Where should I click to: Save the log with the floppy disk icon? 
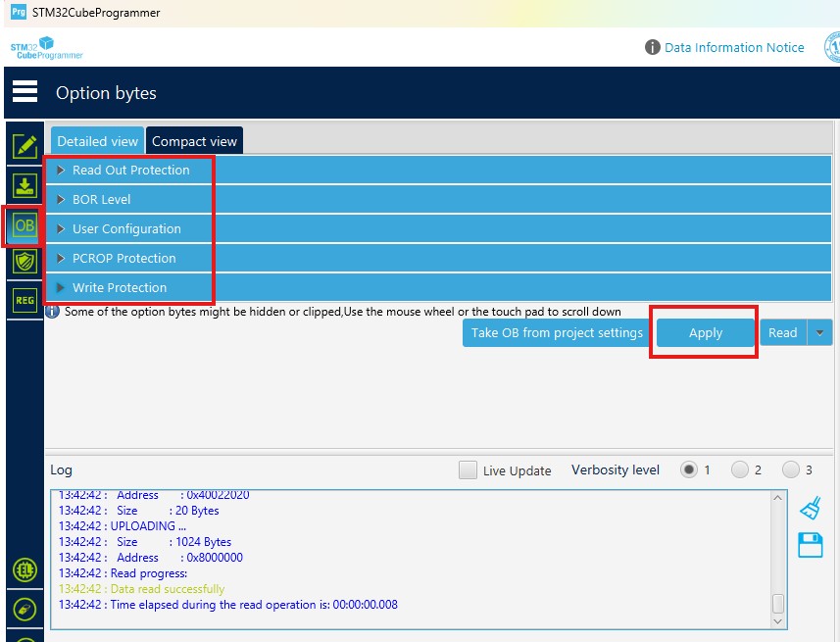pos(810,545)
